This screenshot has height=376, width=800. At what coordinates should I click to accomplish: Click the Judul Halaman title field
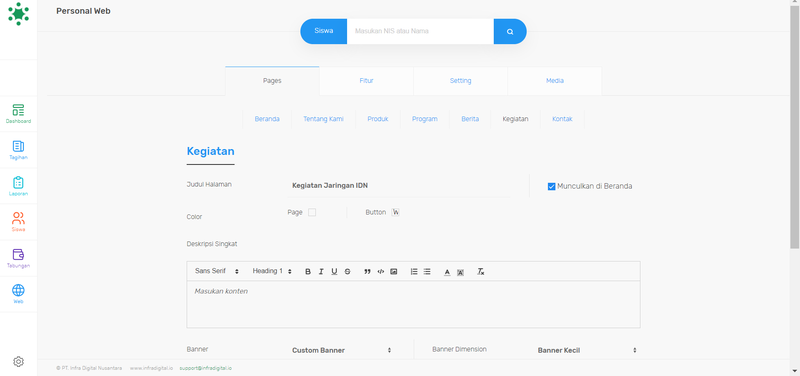399,186
